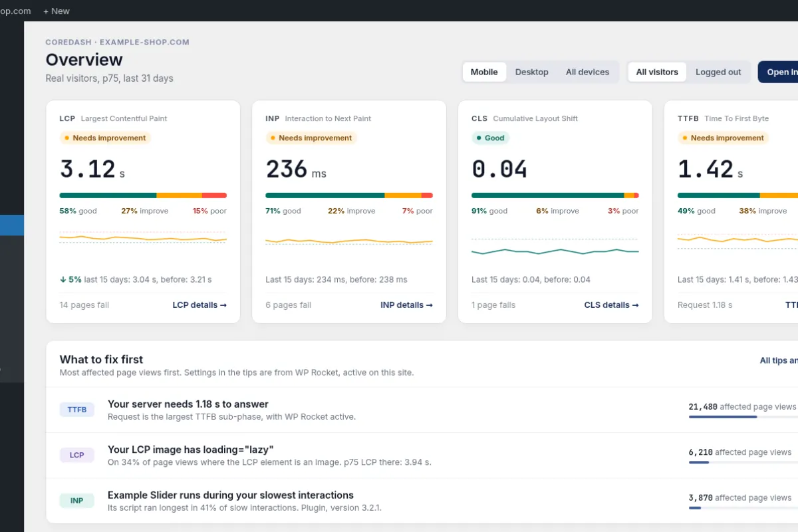798x532 pixels.
Task: Click the 236 ms INP value
Action: (x=296, y=169)
